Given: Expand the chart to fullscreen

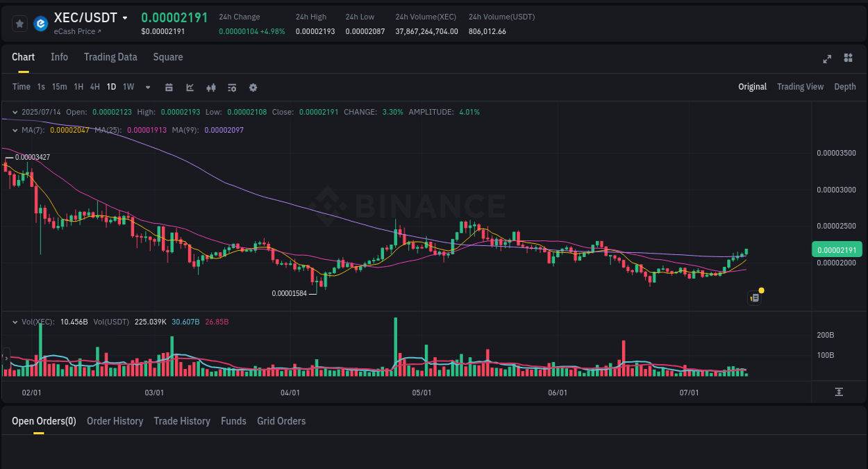Looking at the screenshot, I should pyautogui.click(x=826, y=59).
